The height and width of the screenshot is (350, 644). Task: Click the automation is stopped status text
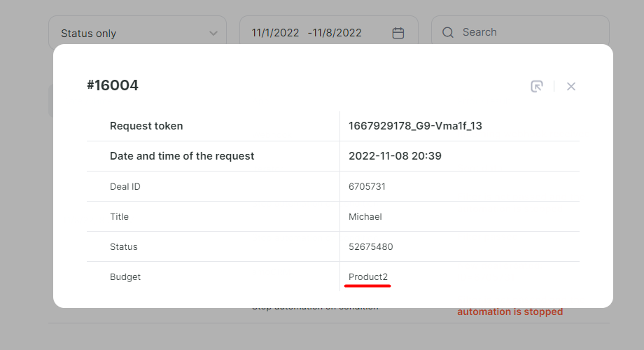510,311
